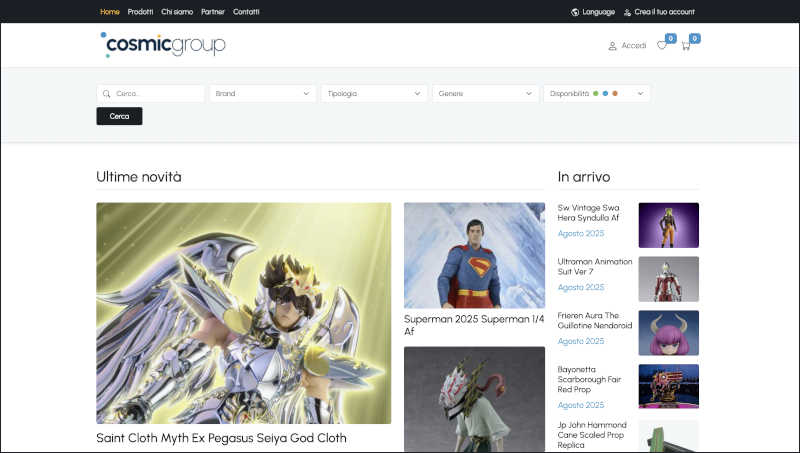Click the cosmicgroup logo
Viewport: 800px width, 453px height.
click(163, 44)
